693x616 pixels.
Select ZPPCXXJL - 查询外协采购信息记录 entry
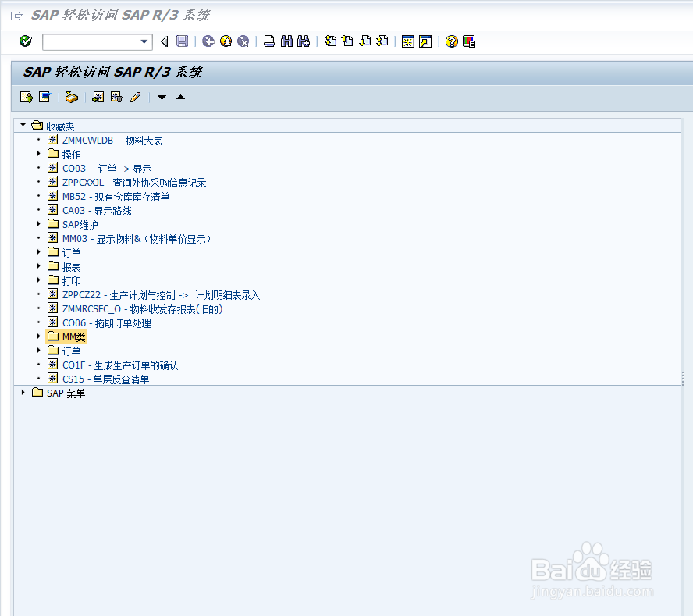point(134,183)
